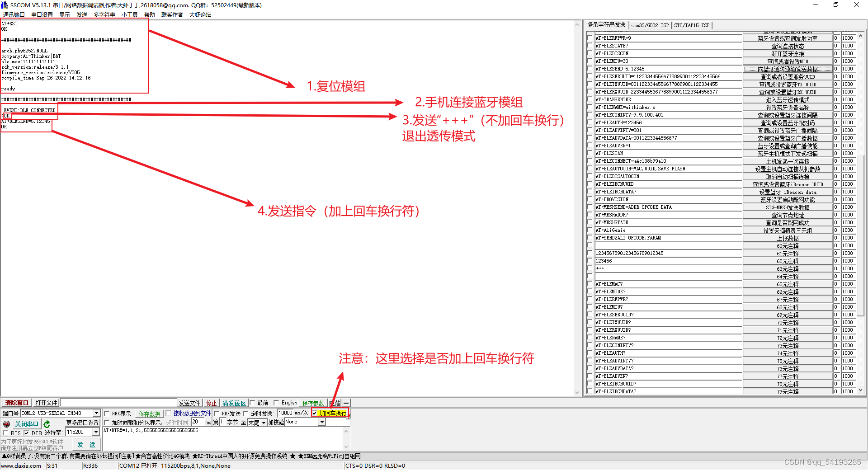Screen dimensions: 868x470
Task: Click 保存数据 save data button
Action: pos(150,414)
